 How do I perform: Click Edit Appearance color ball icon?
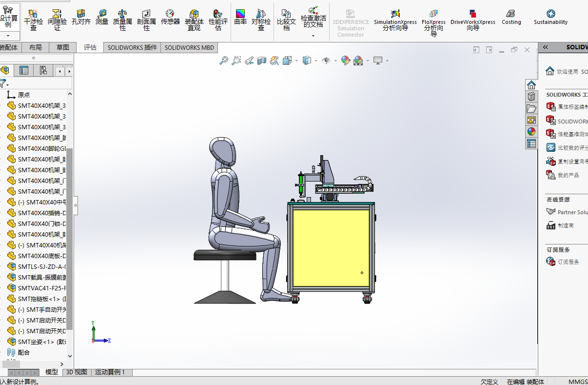(346, 61)
